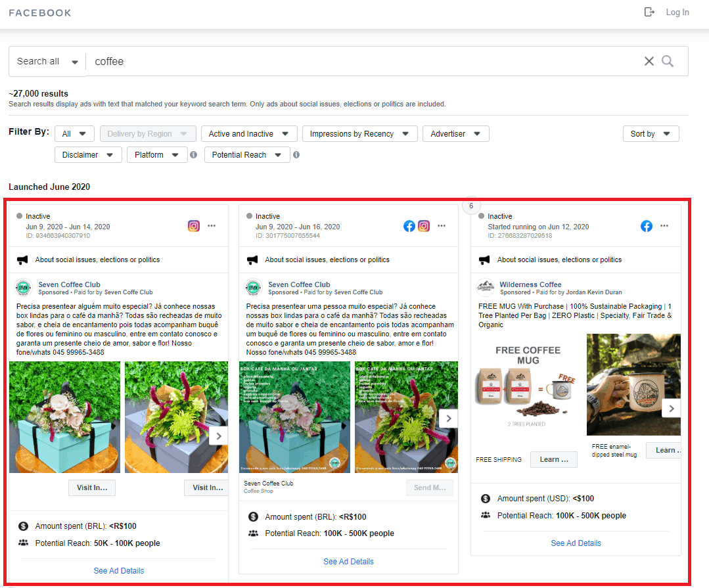Open teal box image on second ad
709x588 pixels.
(294, 417)
